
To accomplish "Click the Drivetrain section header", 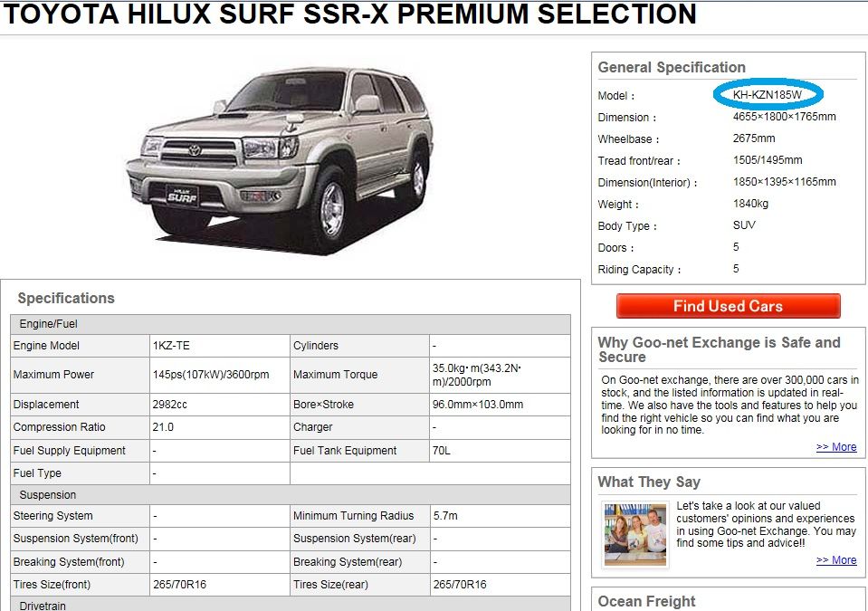I will pos(291,605).
